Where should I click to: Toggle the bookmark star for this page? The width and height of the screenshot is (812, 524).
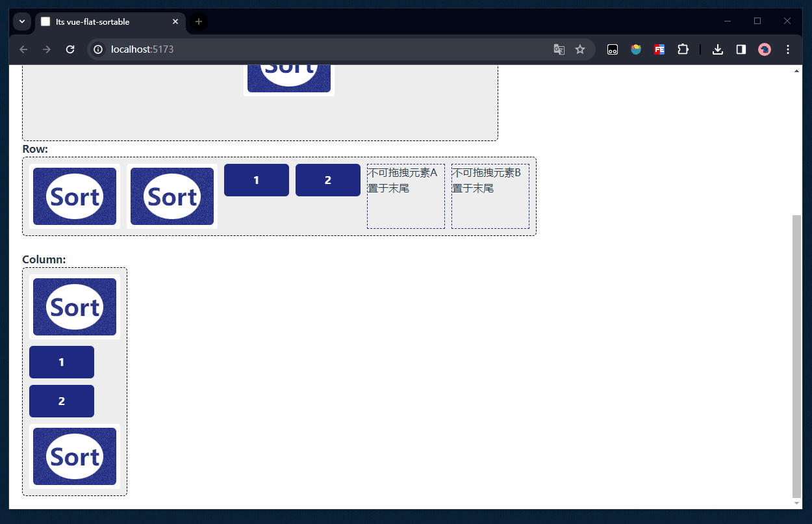coord(580,49)
